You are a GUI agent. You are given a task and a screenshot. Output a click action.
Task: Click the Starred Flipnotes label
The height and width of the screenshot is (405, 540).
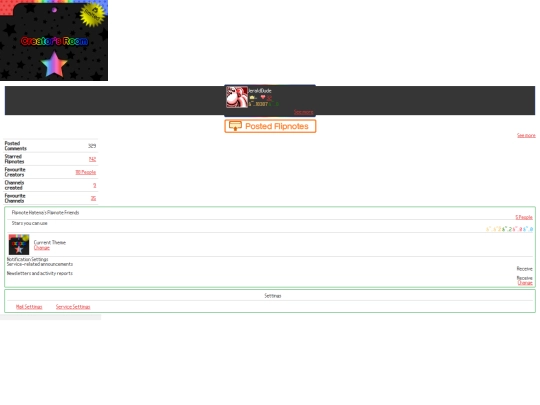pyautogui.click(x=14, y=159)
